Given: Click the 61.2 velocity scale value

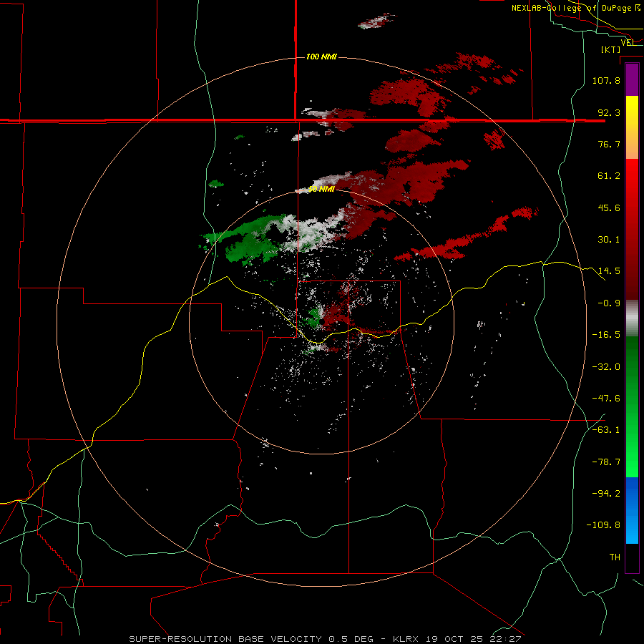Looking at the screenshot, I should tap(609, 176).
